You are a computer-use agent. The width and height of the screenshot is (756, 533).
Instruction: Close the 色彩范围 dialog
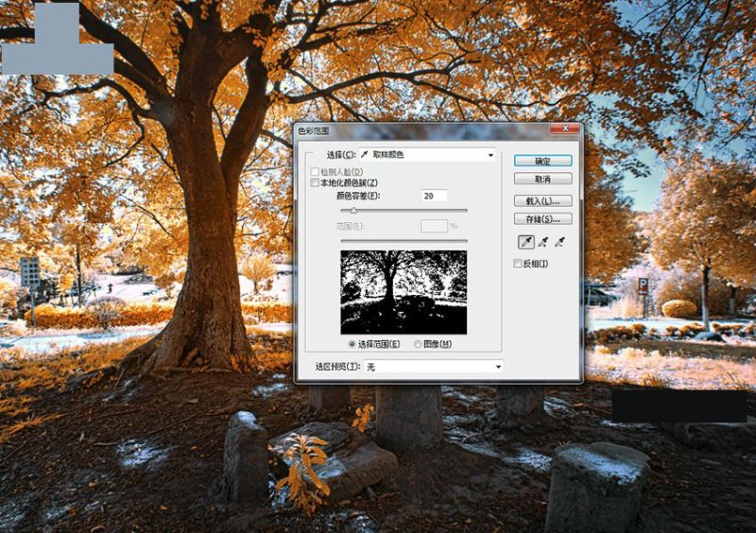(x=564, y=128)
